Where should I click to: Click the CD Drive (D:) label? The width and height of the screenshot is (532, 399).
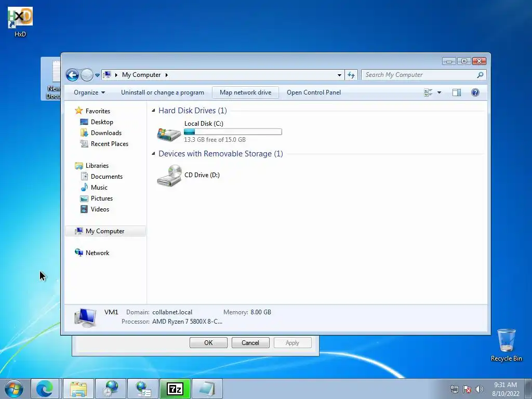(202, 175)
